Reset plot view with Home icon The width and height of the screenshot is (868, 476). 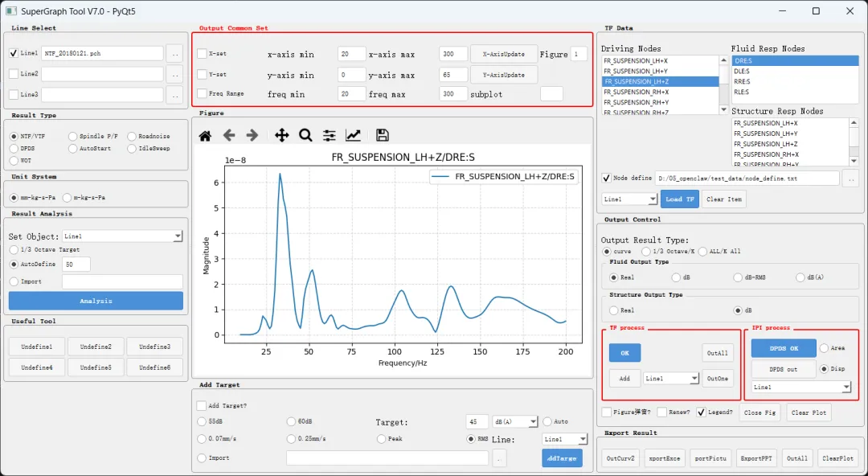[x=205, y=135]
